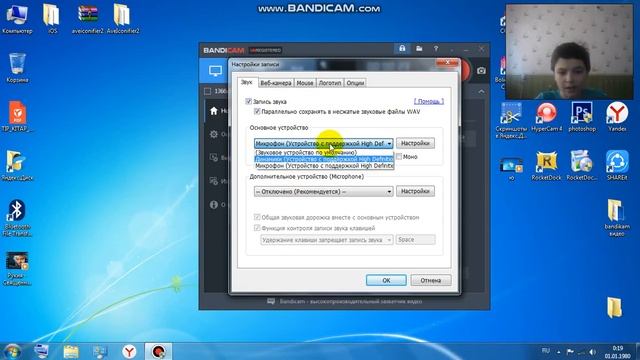Launch the Yandex browser desktop shortcut
The width and height of the screenshot is (640, 360).
pyautogui.click(x=617, y=117)
